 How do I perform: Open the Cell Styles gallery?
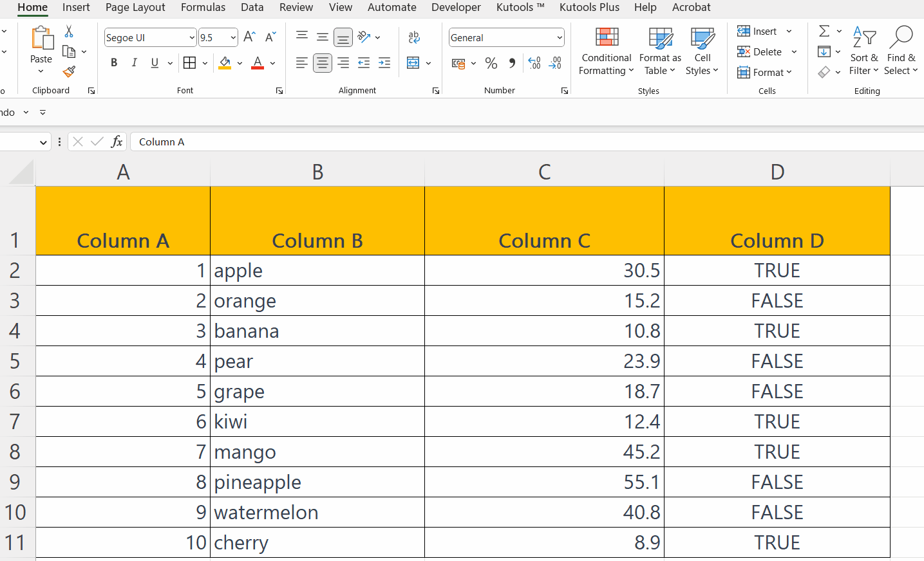(701, 51)
